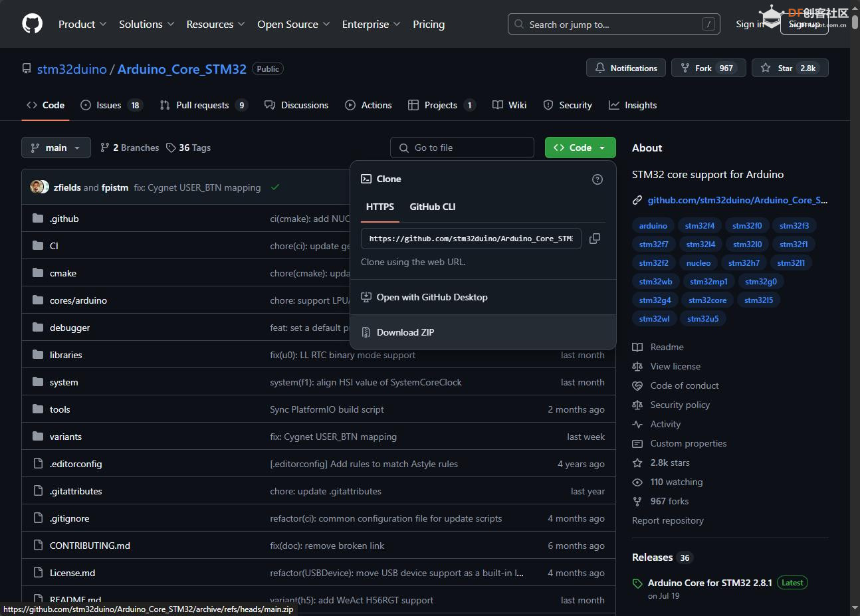Open the cores/arduino folder
This screenshot has height=616, width=860.
78,300
